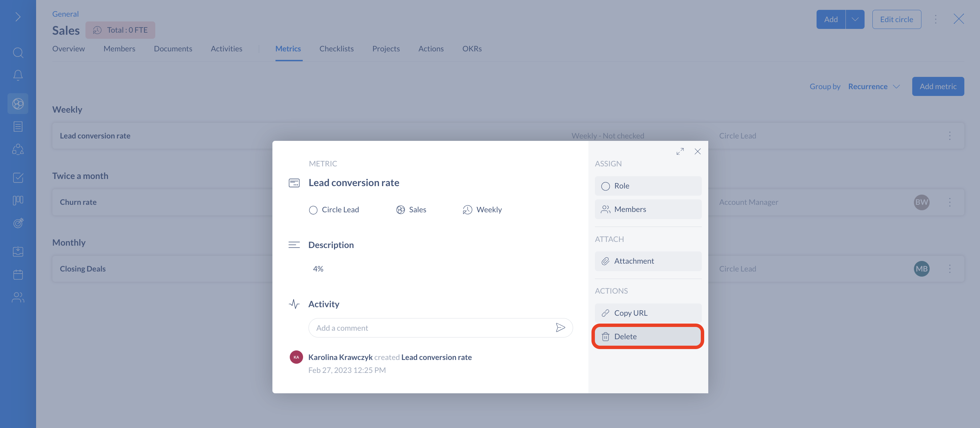Switch to the Projects tab
This screenshot has height=428, width=980.
386,49
